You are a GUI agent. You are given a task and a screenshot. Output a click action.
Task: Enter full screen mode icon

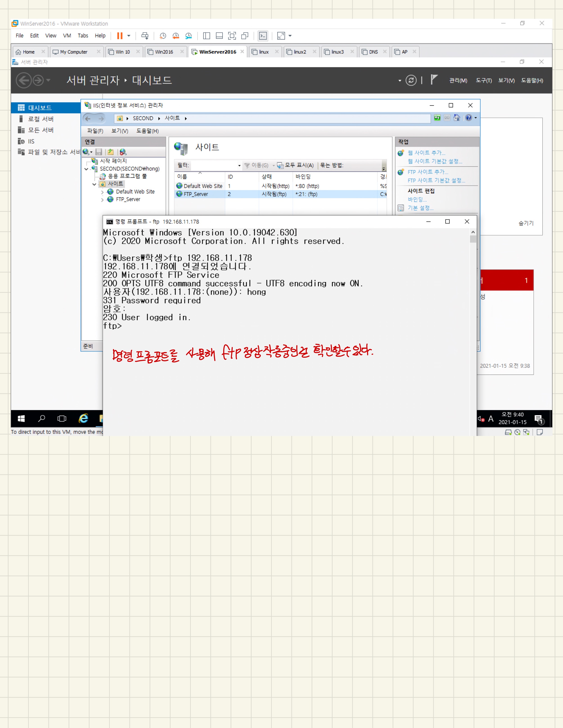232,36
